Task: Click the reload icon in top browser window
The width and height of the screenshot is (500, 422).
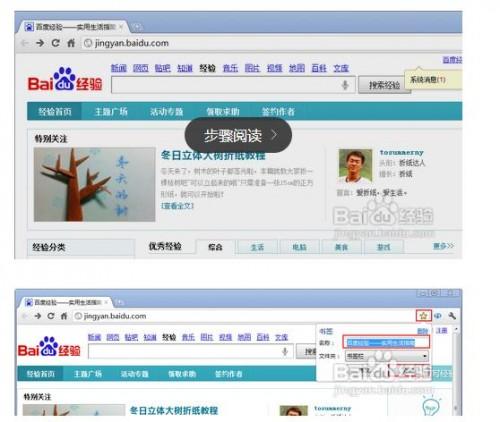Action: 55,43
